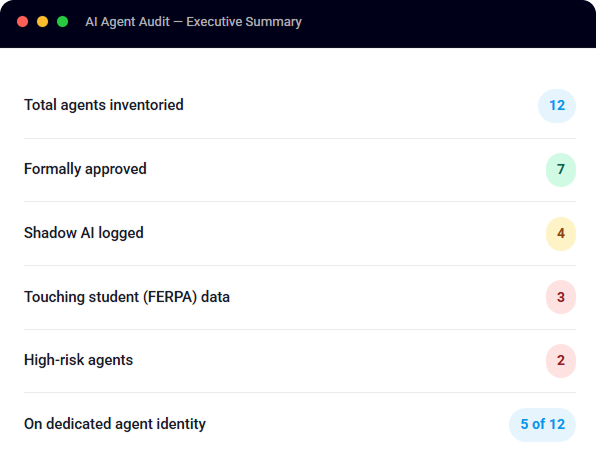Click the 5 of 12 badge

[x=542, y=425]
